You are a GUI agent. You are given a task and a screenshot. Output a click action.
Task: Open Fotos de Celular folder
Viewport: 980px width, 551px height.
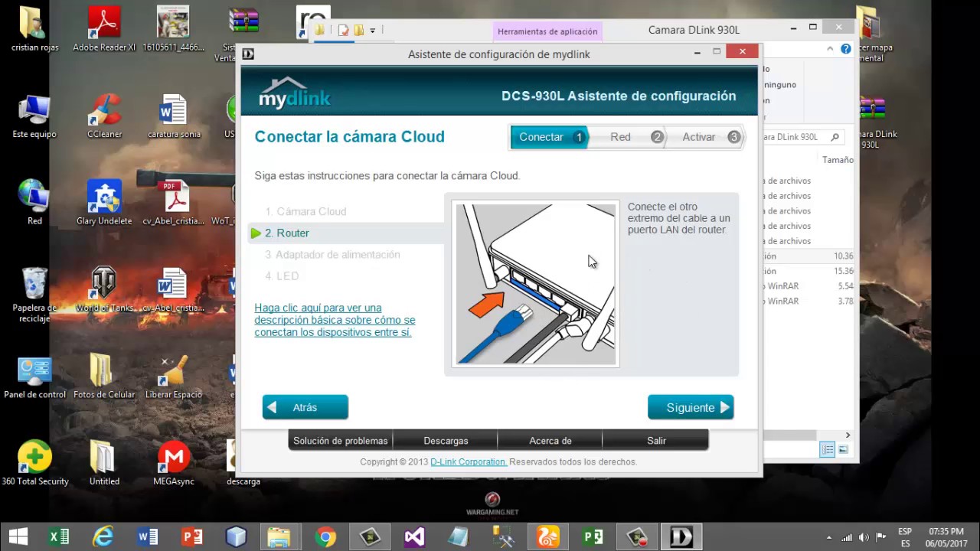[104, 377]
